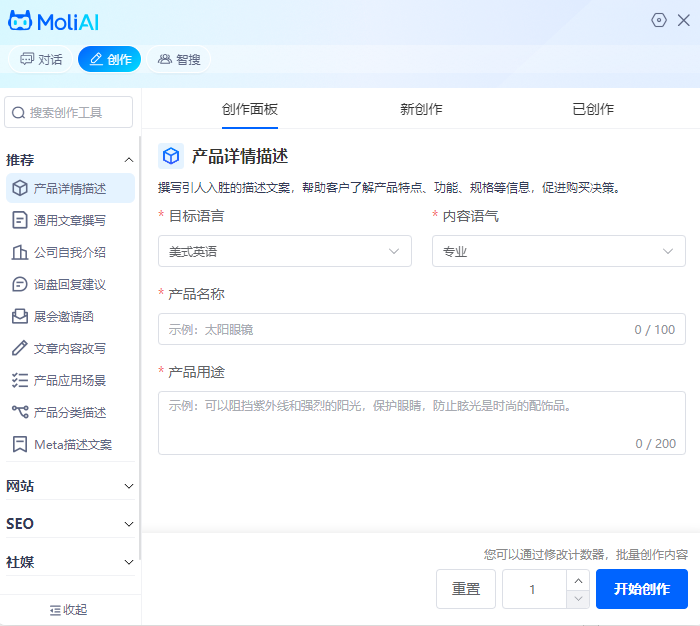Click the settings hexagon icon in title bar
This screenshot has width=700, height=626.
658,20
